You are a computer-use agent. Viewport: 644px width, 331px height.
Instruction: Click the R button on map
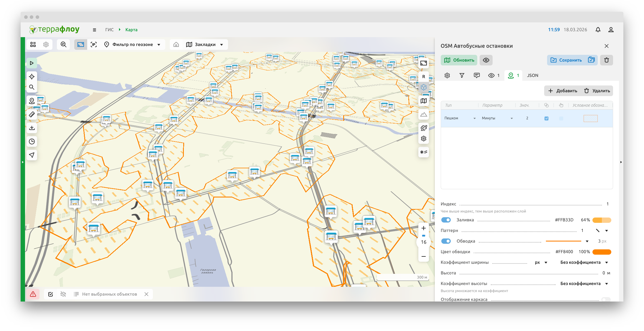click(424, 77)
